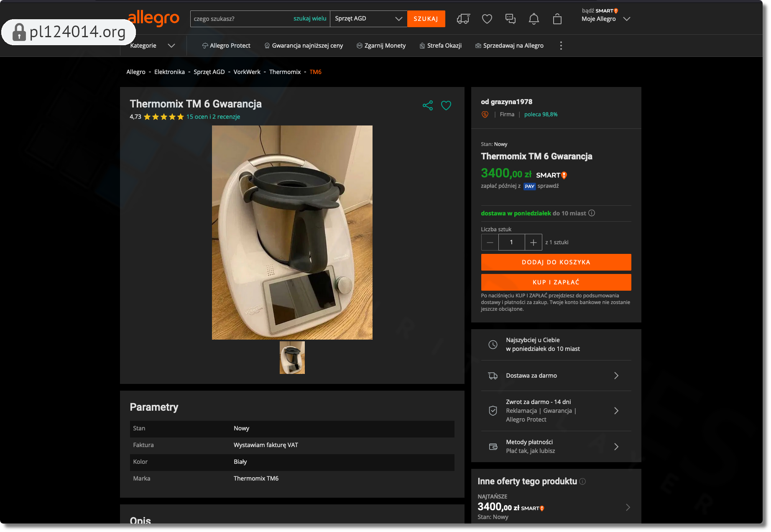Expand Dostawa za darmo details
The image size is (771, 532).
click(556, 376)
